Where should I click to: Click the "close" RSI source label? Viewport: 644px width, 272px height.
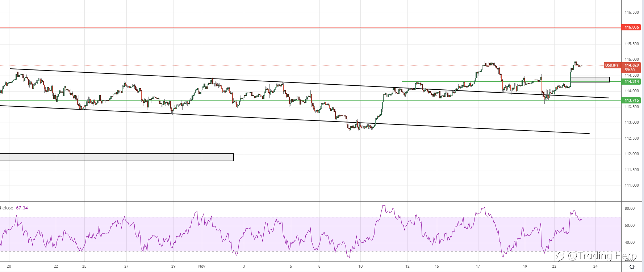[x=8, y=208]
